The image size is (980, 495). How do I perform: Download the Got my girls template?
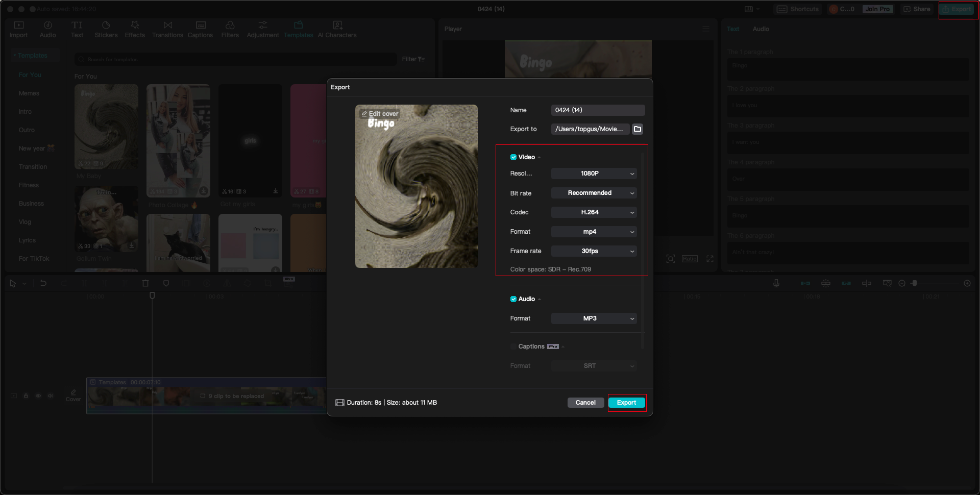[x=276, y=191]
